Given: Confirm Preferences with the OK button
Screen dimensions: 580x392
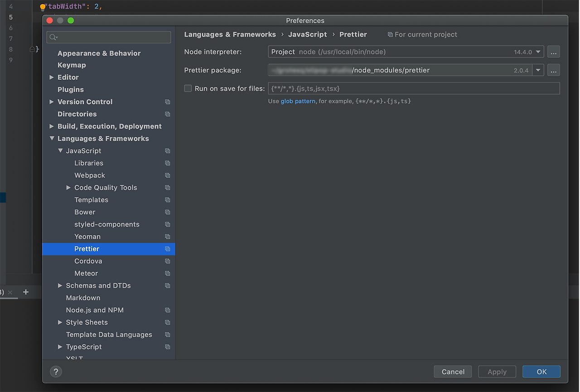Looking at the screenshot, I should (541, 372).
